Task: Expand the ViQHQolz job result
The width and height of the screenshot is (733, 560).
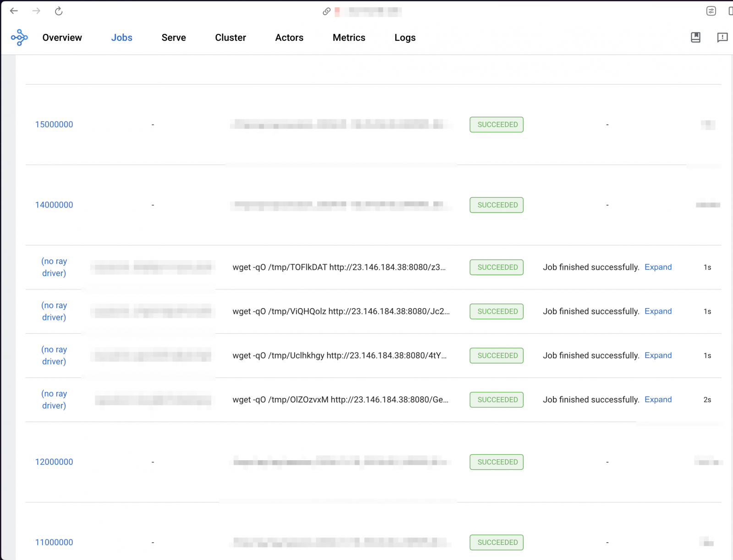Action: coord(658,311)
